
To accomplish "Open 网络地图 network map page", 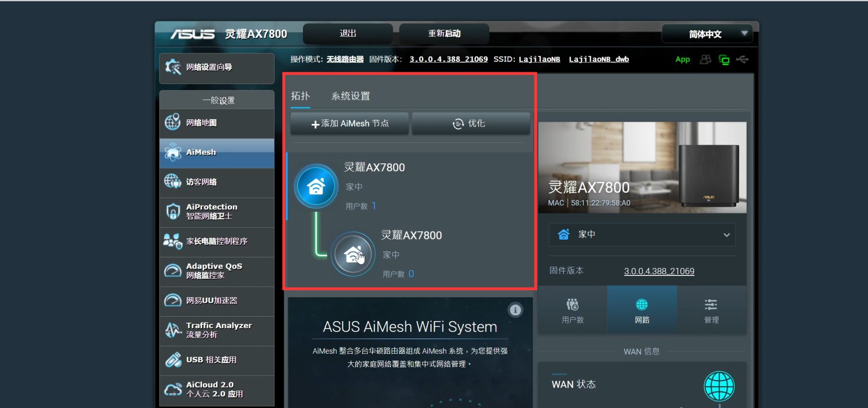I will pos(217,123).
